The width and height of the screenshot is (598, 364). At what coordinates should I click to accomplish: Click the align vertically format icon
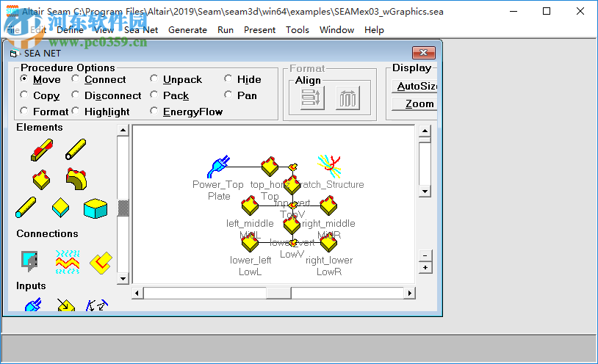click(312, 98)
